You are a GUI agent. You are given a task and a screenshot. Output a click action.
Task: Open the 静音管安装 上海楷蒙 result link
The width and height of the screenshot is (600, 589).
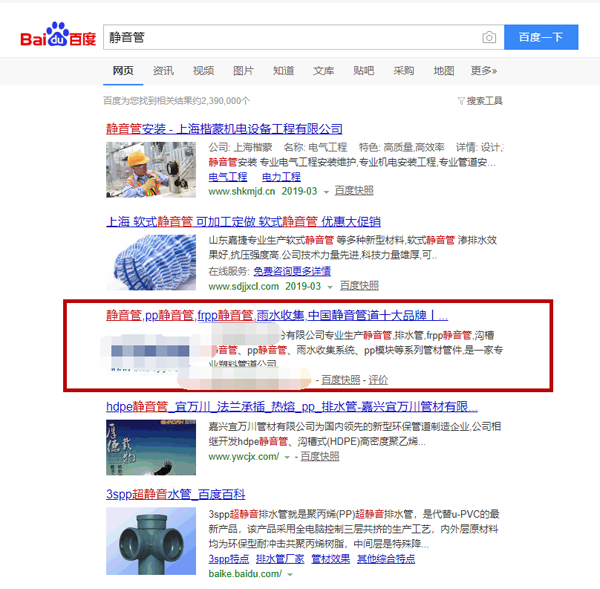pyautogui.click(x=224, y=129)
